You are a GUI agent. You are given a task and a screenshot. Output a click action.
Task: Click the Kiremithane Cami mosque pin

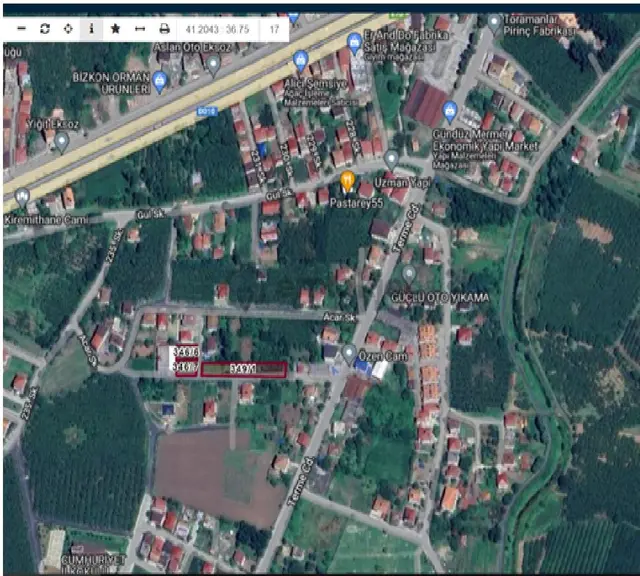[22, 199]
